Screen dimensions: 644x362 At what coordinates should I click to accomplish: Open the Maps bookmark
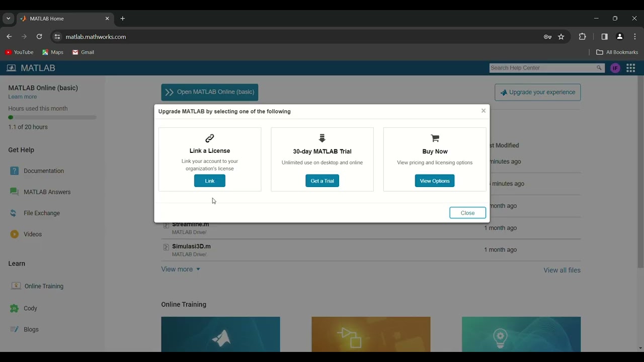pos(53,52)
